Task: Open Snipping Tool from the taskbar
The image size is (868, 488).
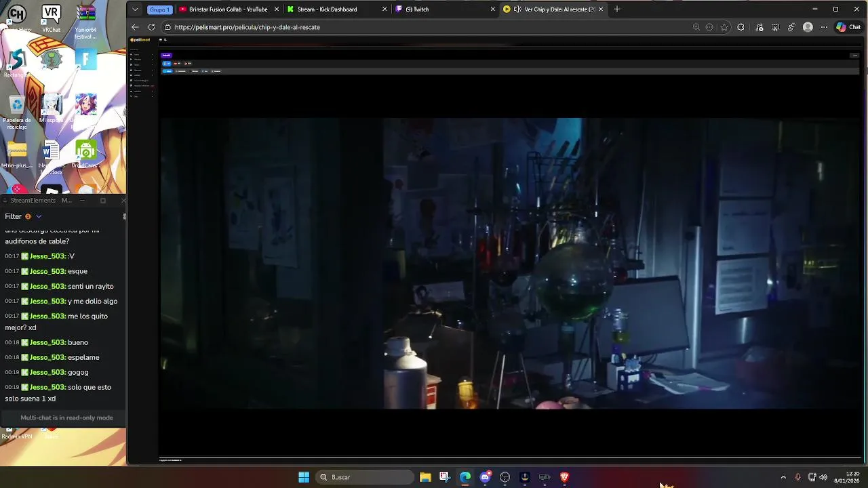Action: tap(445, 477)
